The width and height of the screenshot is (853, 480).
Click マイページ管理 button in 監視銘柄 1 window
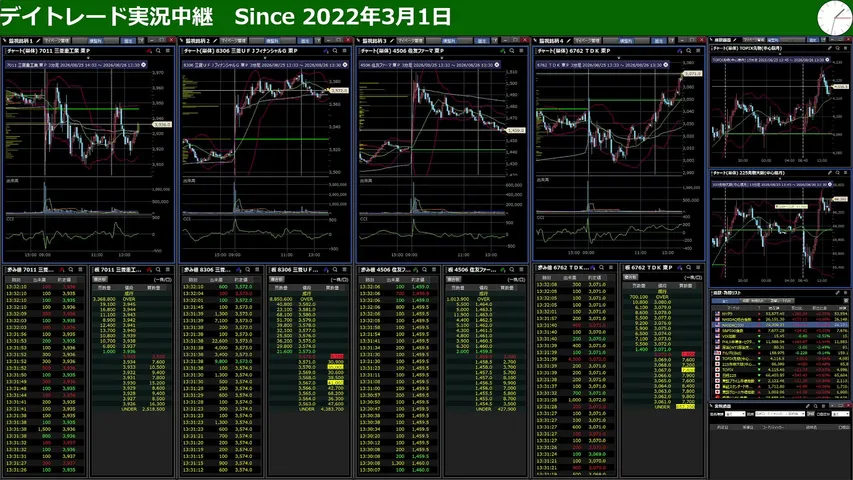(x=57, y=40)
